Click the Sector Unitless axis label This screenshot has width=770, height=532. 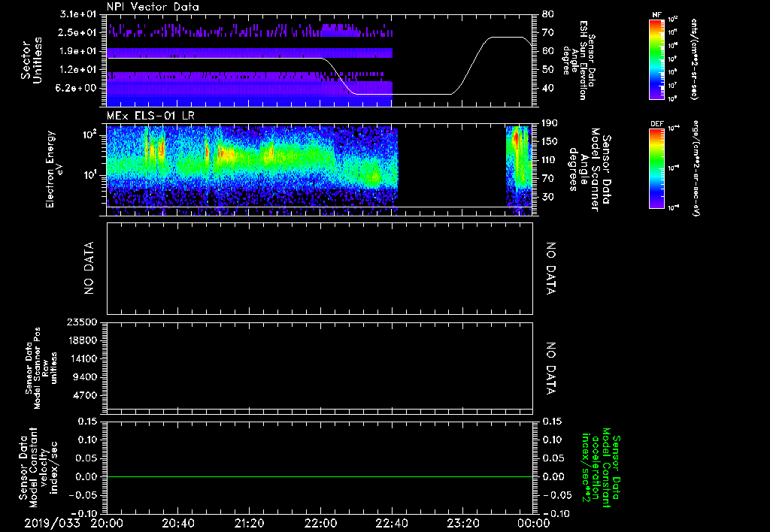[x=32, y=60]
